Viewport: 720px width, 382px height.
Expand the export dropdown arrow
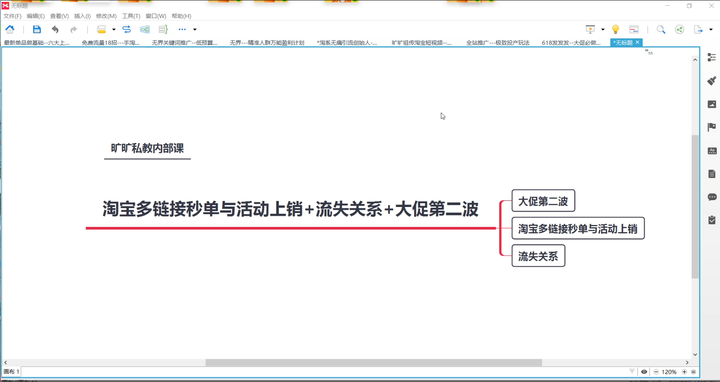[x=711, y=29]
